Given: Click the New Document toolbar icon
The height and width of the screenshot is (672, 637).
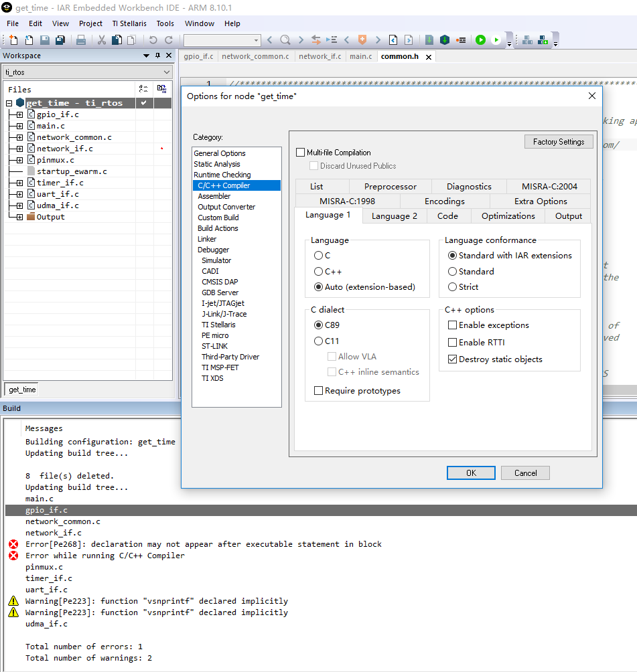Looking at the screenshot, I should (13, 40).
